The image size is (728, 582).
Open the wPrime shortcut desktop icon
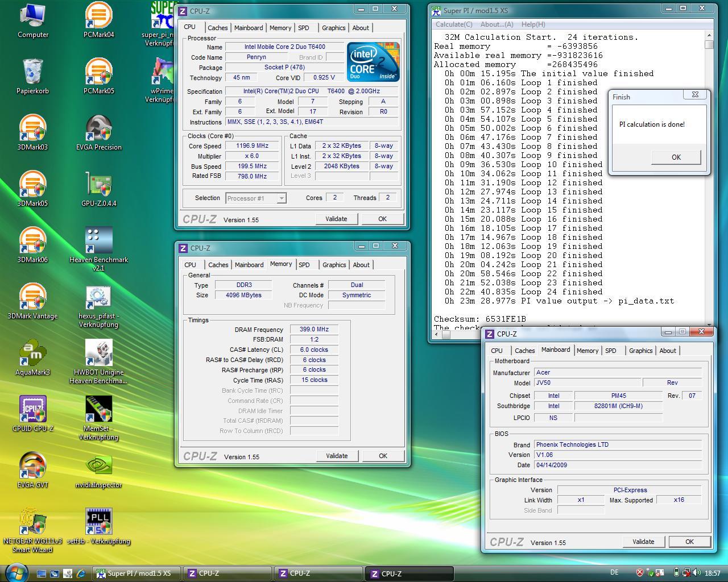click(162, 81)
